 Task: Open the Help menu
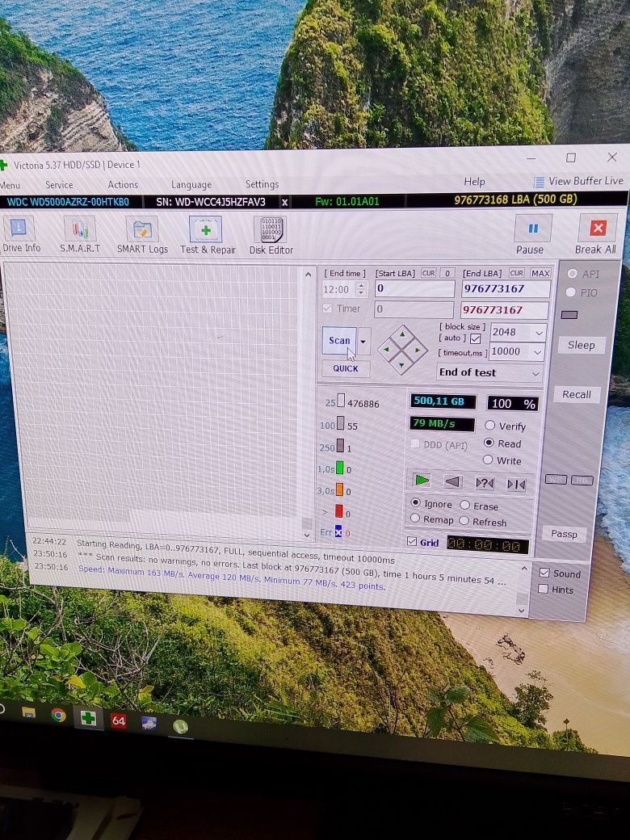[x=474, y=182]
